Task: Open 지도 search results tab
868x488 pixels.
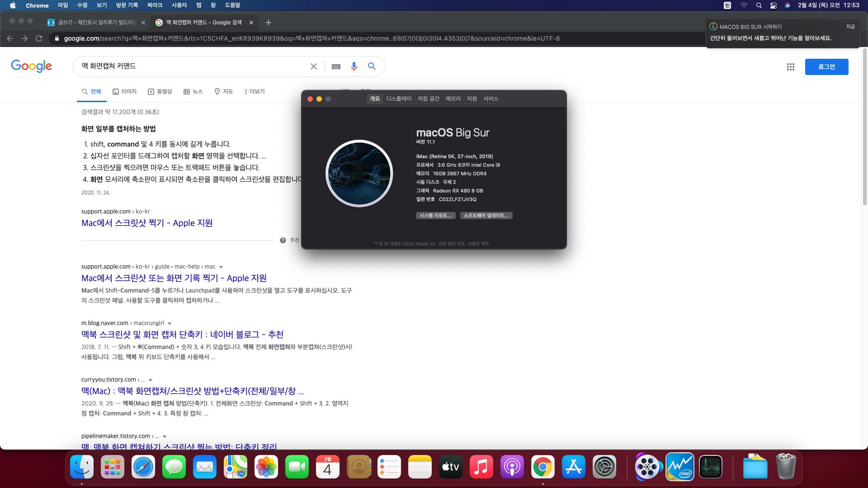Action: coord(224,92)
